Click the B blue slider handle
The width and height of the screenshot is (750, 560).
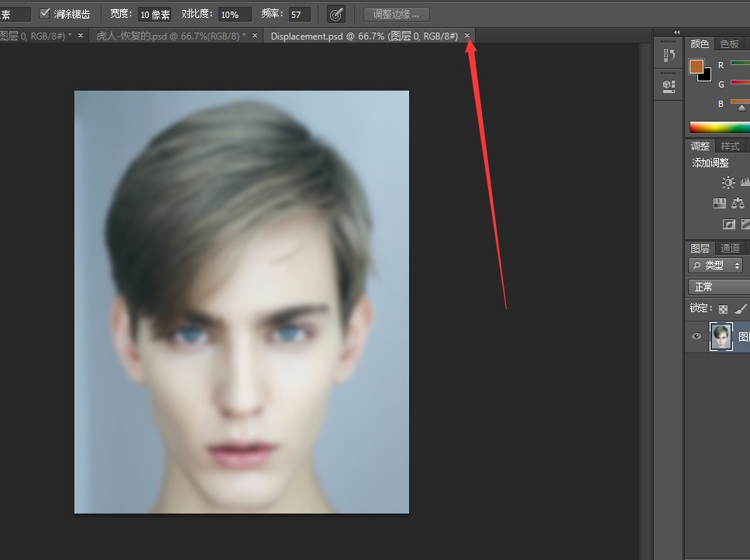tap(742, 108)
